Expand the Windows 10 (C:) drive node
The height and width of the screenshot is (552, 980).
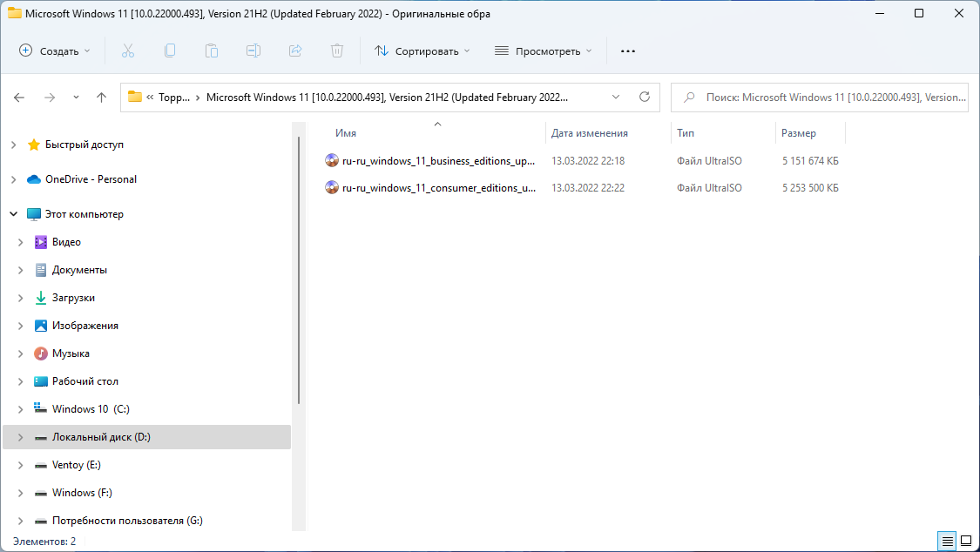(20, 409)
